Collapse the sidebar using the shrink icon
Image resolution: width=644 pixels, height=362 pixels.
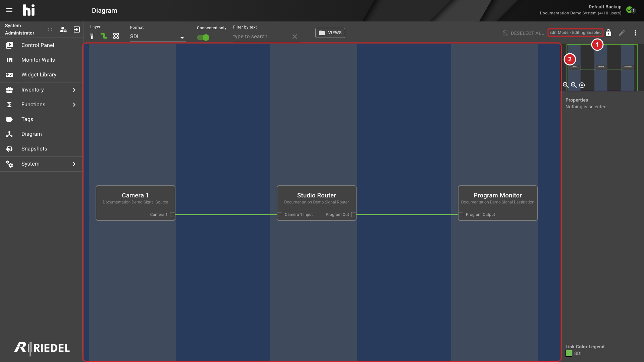pyautogui.click(x=50, y=29)
